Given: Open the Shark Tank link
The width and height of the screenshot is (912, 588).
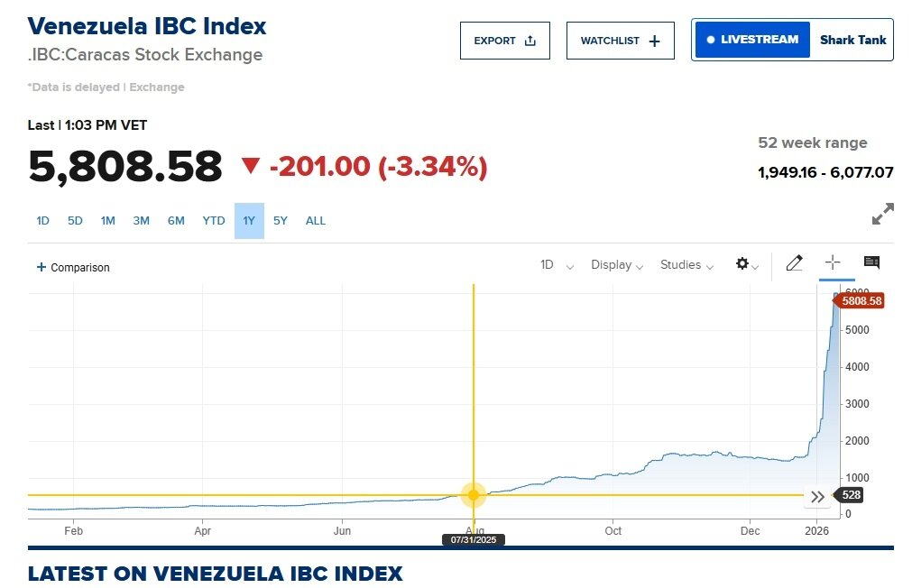Looking at the screenshot, I should point(852,40).
